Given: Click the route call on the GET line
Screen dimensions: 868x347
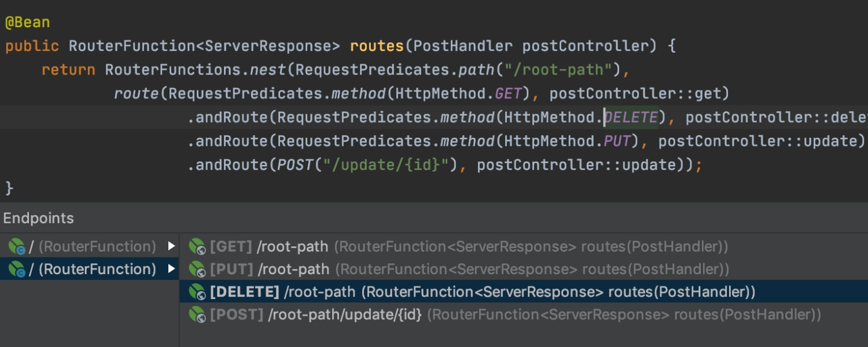Looking at the screenshot, I should click(137, 94).
